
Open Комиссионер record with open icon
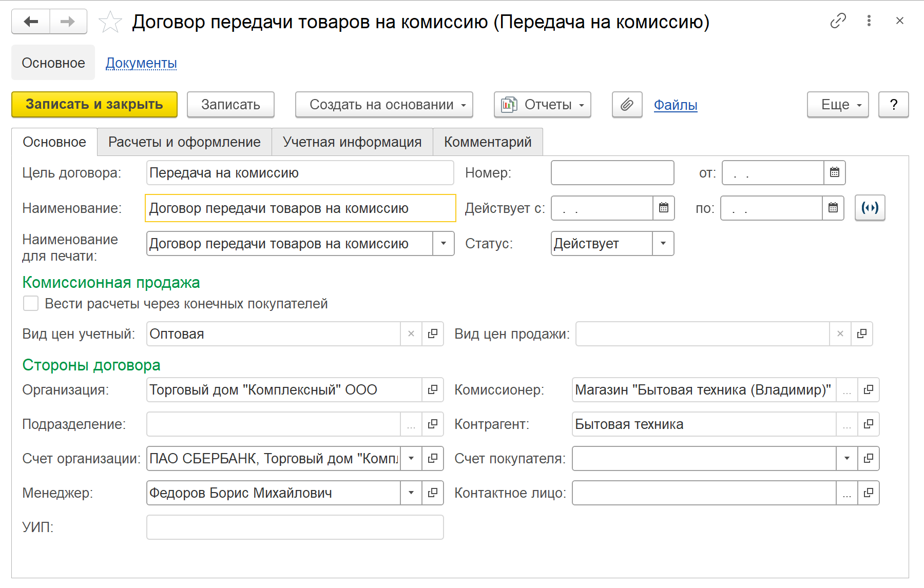(868, 390)
